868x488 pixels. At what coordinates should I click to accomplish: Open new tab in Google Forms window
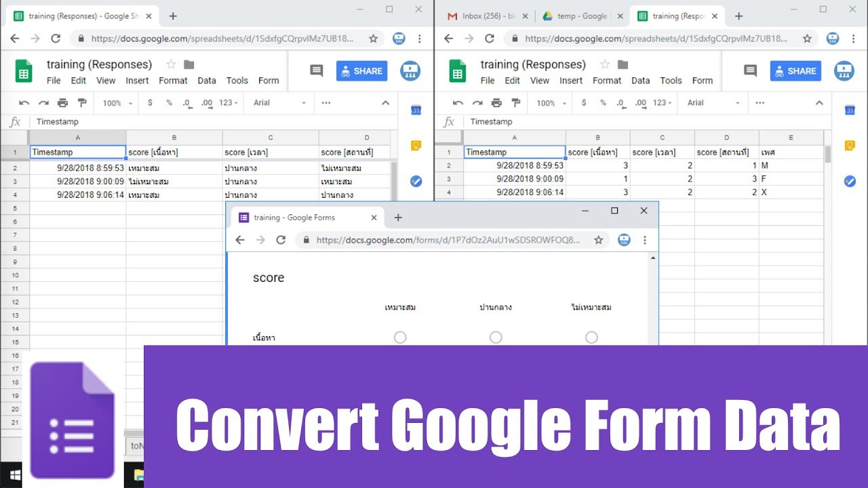click(398, 218)
